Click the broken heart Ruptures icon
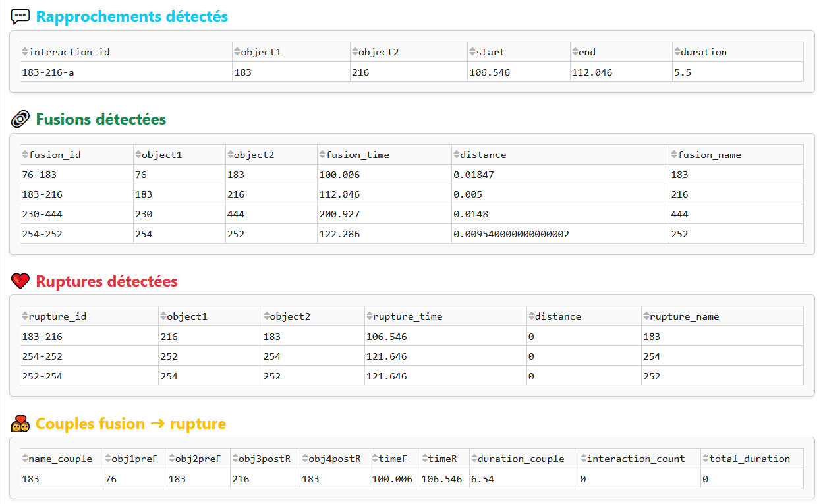The height and width of the screenshot is (504, 823). 20,281
